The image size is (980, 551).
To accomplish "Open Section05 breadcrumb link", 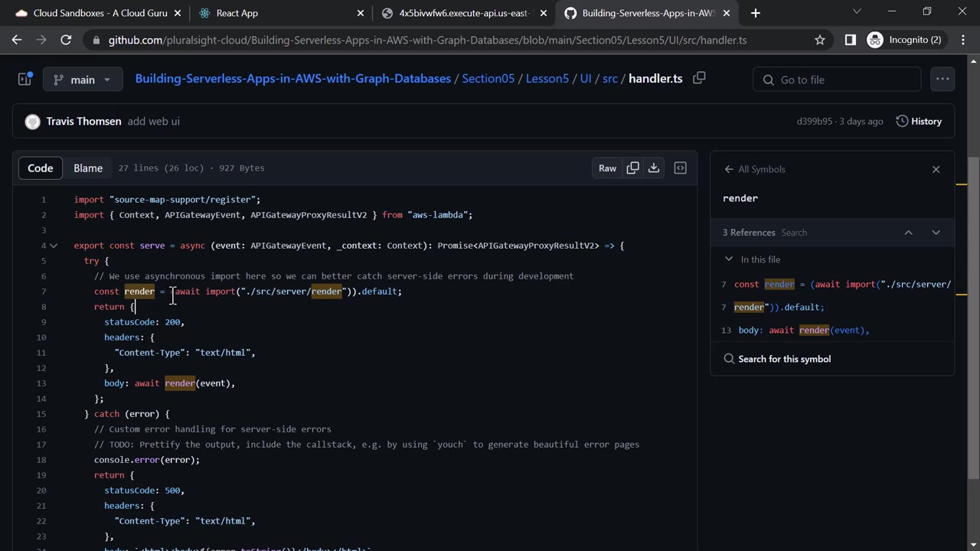I will [488, 79].
